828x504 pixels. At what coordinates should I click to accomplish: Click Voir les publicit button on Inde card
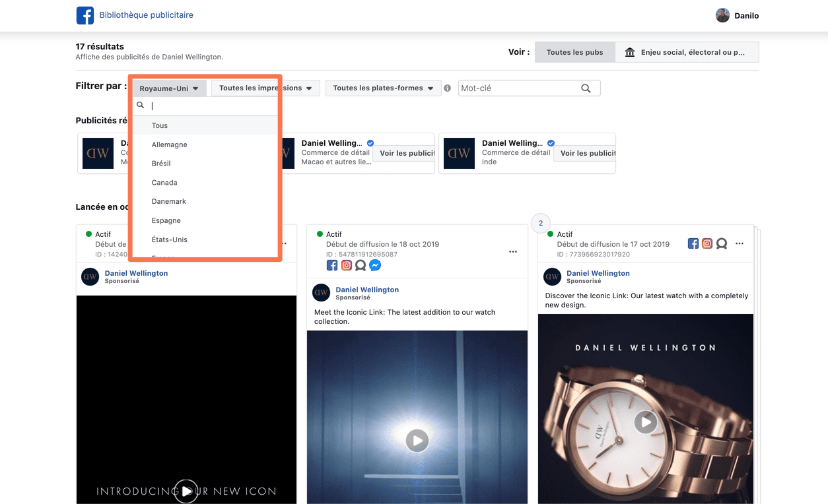585,153
